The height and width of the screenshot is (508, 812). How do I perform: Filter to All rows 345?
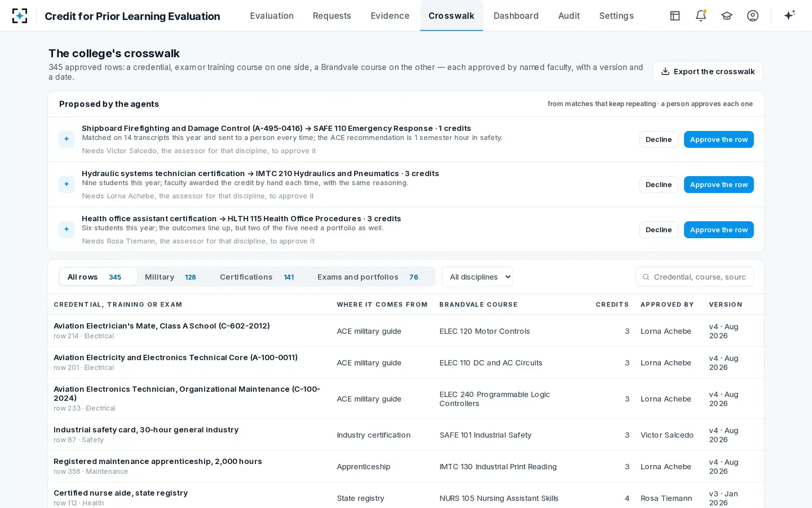[98, 277]
